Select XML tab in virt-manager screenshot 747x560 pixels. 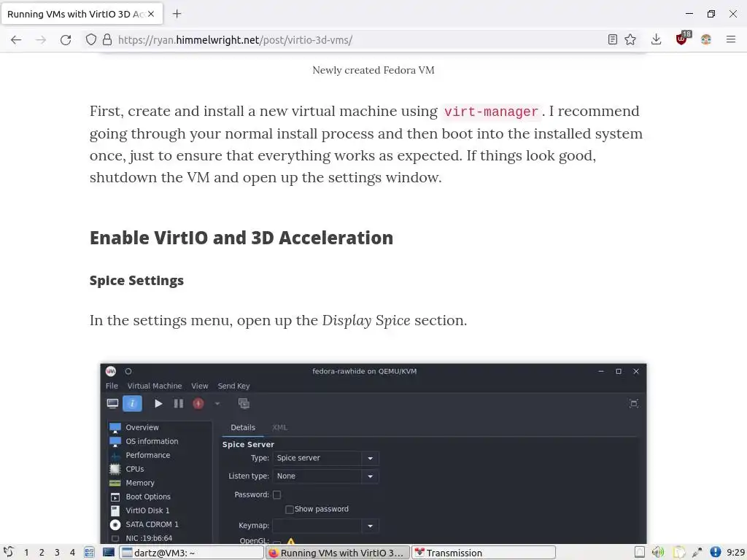(x=279, y=427)
